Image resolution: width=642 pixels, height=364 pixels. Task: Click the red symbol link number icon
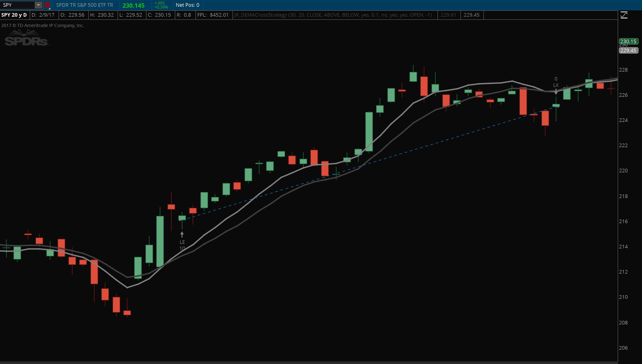pyautogui.click(x=47, y=5)
